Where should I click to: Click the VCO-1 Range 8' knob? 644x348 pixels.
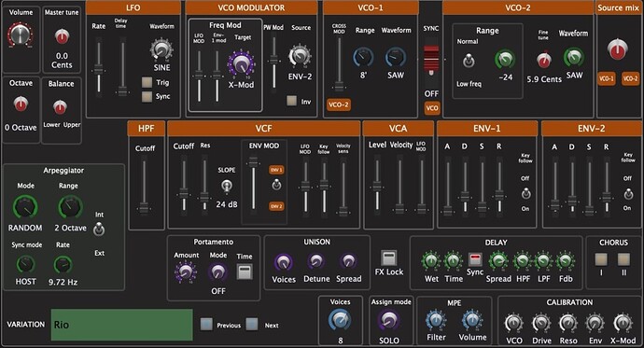363,58
